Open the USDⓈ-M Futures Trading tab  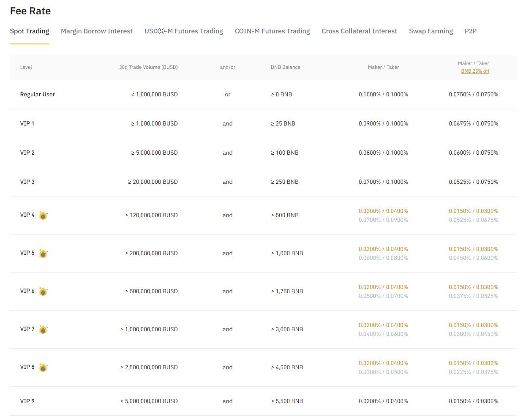click(x=184, y=31)
